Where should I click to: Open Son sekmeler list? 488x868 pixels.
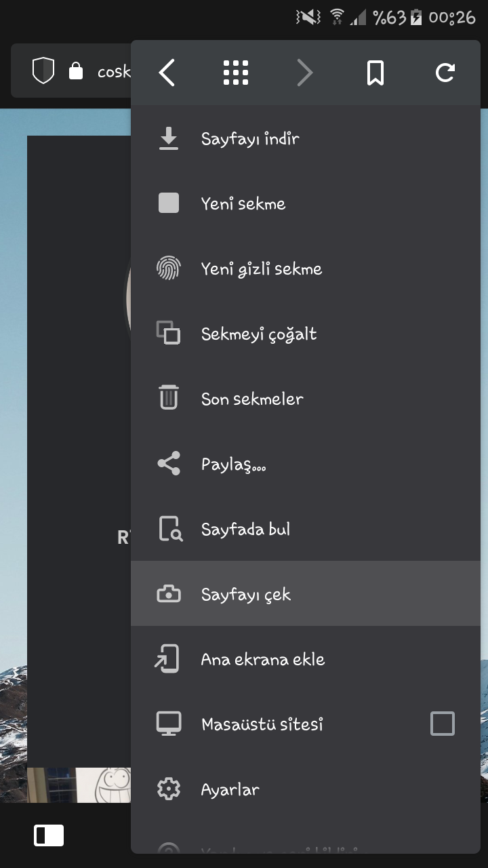[306, 399]
